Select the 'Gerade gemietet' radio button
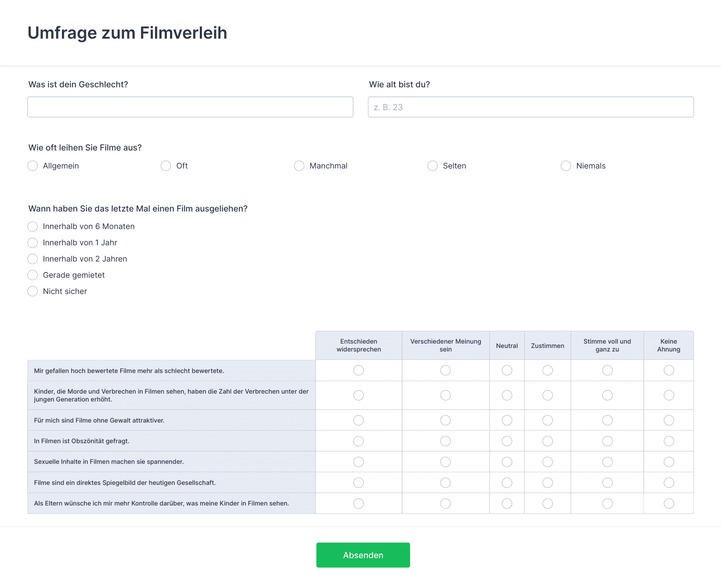The image size is (721, 588). point(32,275)
